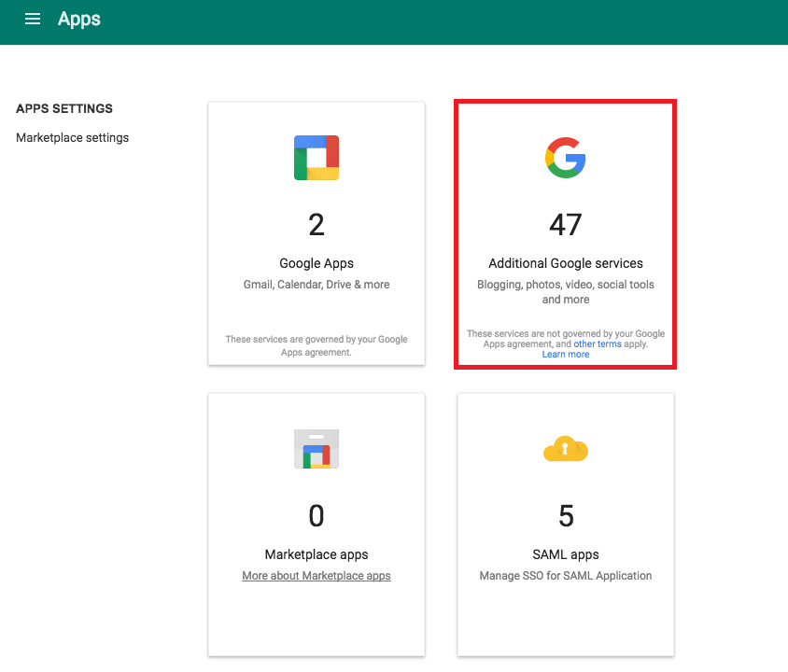
Task: Click the 2 Google Apps count
Action: pyautogui.click(x=316, y=224)
